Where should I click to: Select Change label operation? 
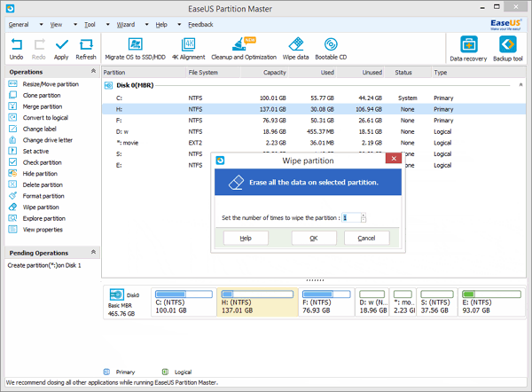pyautogui.click(x=39, y=129)
